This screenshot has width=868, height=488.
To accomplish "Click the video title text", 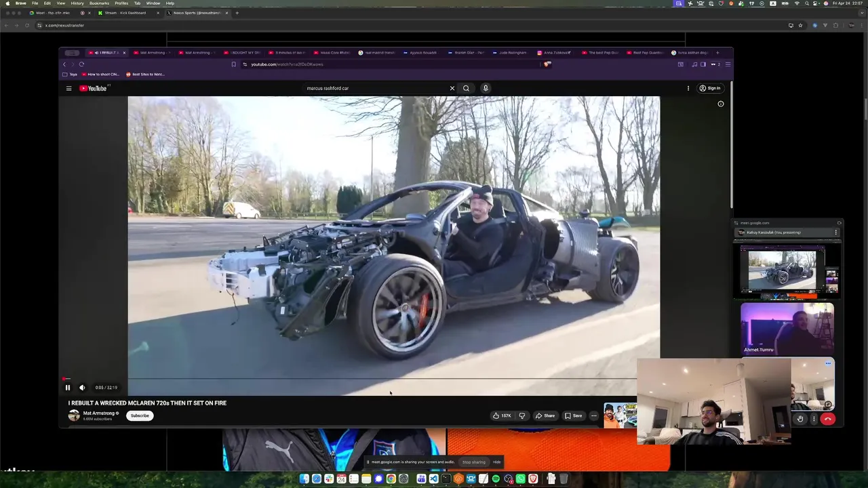I will [x=147, y=403].
